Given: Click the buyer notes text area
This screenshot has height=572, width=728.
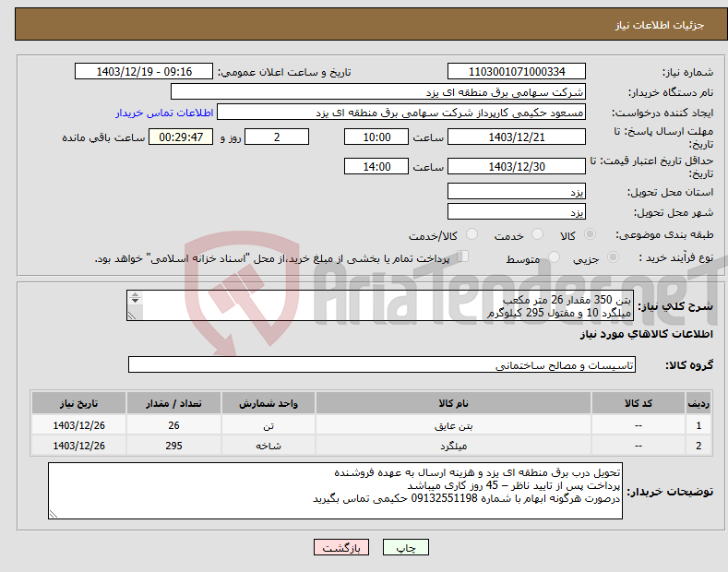Looking at the screenshot, I should point(335,491).
